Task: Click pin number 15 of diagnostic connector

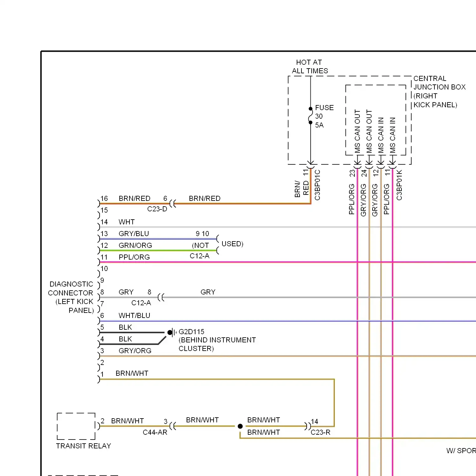Action: tap(104, 210)
